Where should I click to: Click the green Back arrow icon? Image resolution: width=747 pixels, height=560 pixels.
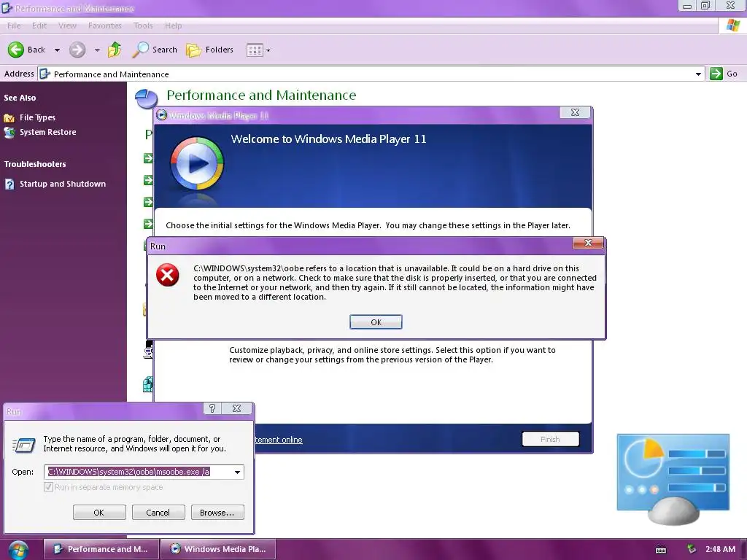[16, 50]
